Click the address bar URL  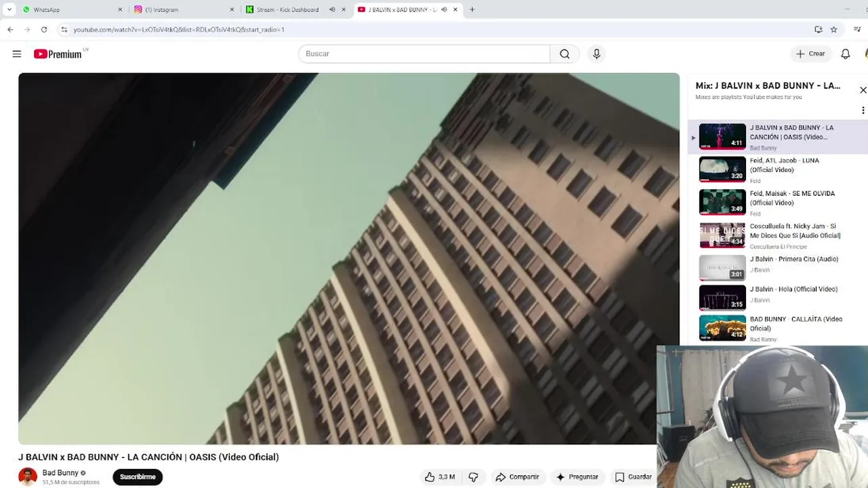179,30
